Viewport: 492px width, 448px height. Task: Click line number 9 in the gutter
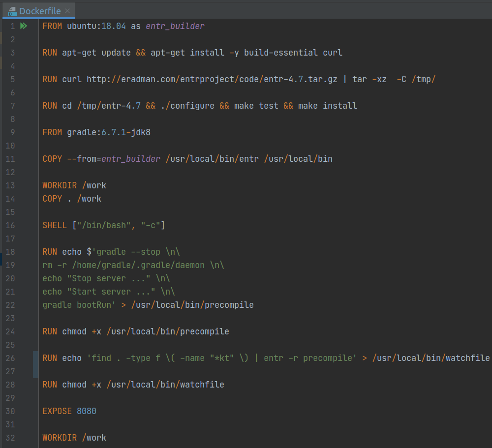[12, 132]
